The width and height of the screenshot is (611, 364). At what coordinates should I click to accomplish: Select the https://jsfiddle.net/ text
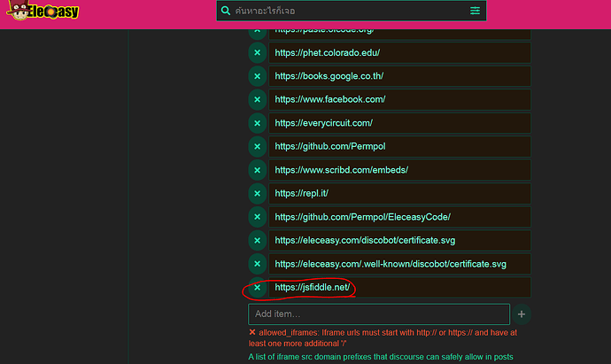coord(313,288)
